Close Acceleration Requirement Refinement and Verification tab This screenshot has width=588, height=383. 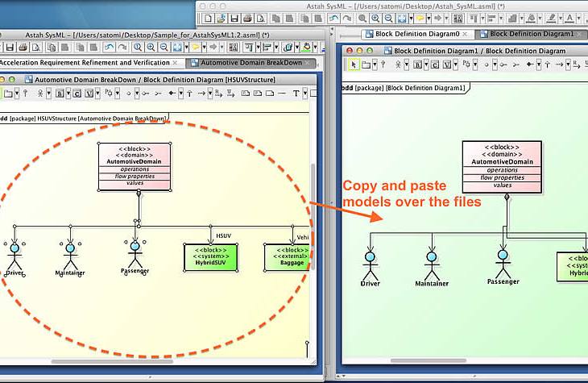(175, 63)
